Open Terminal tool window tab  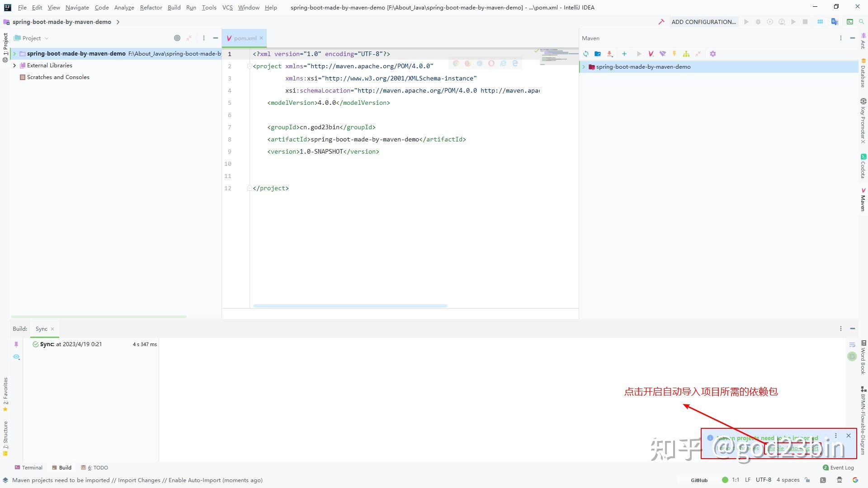click(28, 468)
